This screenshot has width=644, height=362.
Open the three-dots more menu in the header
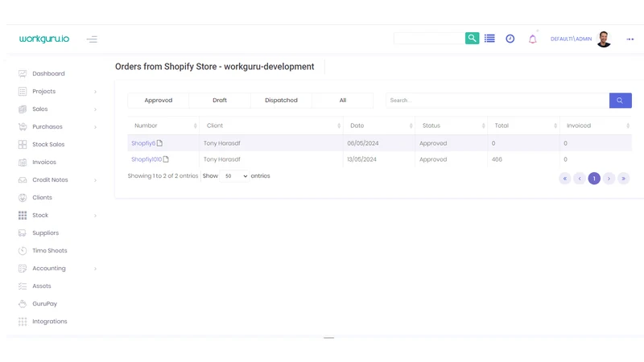point(630,39)
